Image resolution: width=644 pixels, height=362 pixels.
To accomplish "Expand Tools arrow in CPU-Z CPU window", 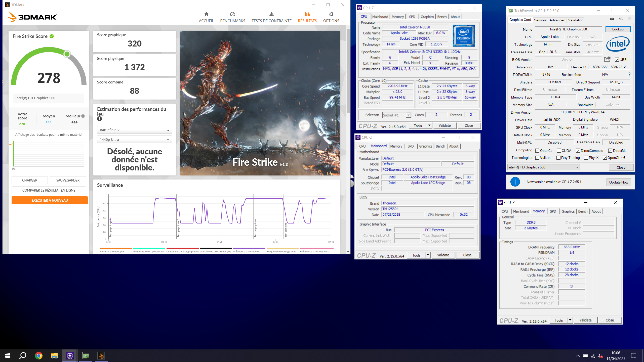I will (429, 125).
